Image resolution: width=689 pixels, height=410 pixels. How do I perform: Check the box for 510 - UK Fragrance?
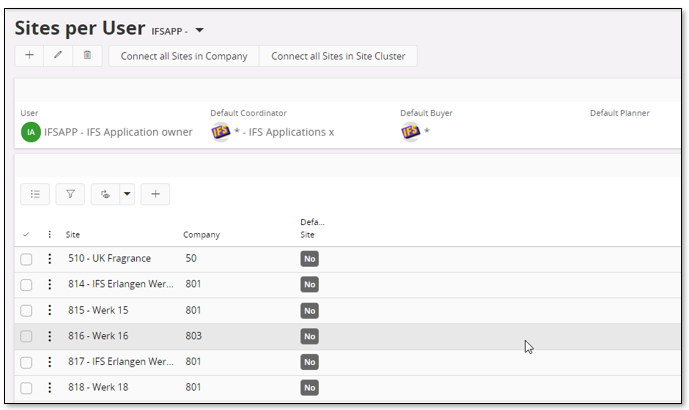click(x=26, y=259)
